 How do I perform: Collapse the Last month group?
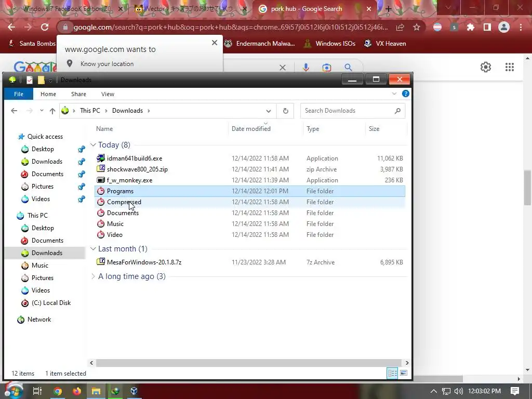93,249
